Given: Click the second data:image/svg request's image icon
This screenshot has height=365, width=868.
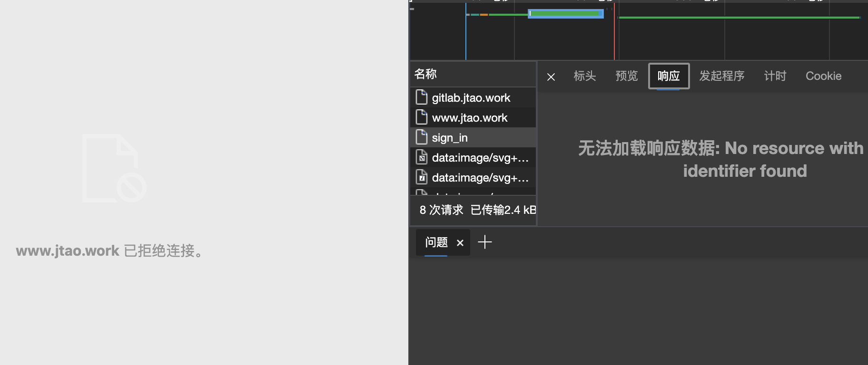Looking at the screenshot, I should coord(421,177).
